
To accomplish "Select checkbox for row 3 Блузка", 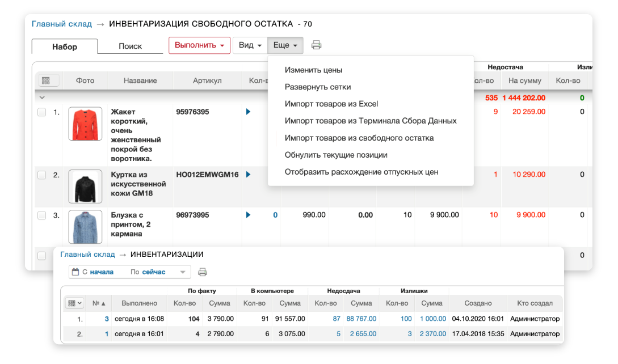I will [42, 215].
